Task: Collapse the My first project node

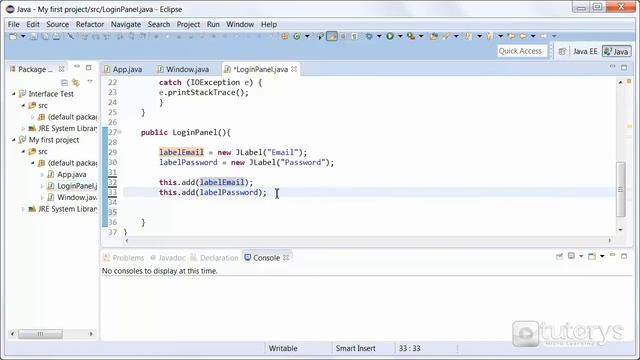Action: 13,140
